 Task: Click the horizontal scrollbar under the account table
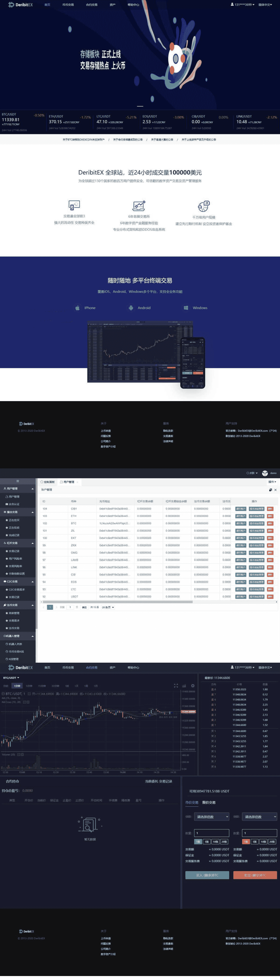[118, 602]
